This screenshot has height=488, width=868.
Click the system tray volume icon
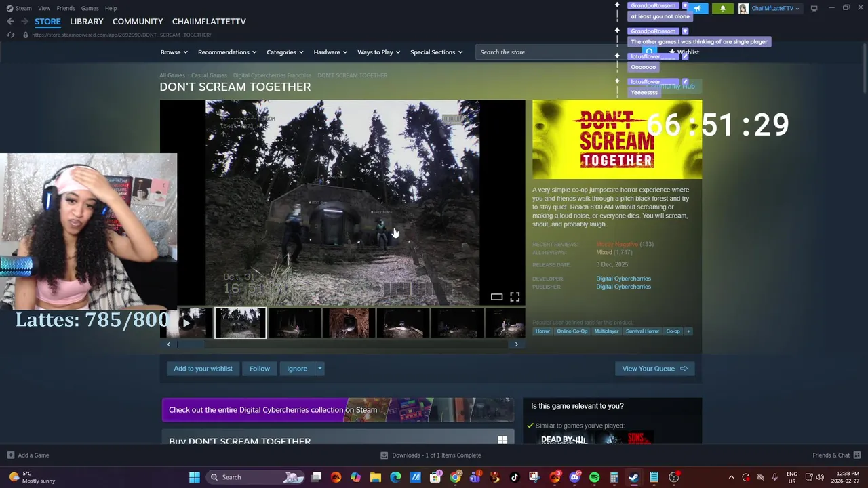(x=820, y=477)
